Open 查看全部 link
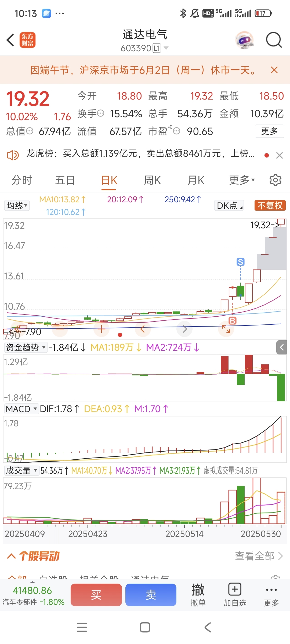The height and width of the screenshot is (644, 290). (x=259, y=556)
